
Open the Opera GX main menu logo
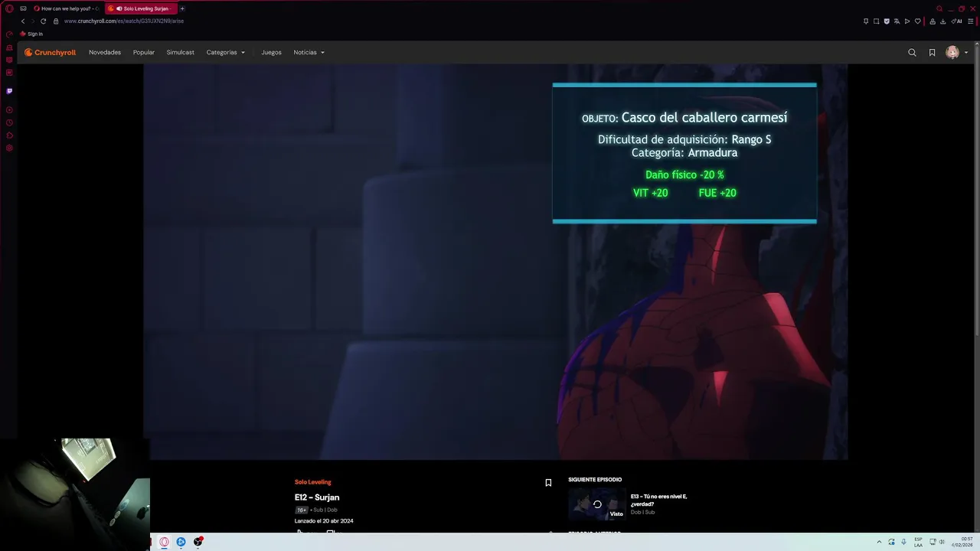click(x=9, y=8)
